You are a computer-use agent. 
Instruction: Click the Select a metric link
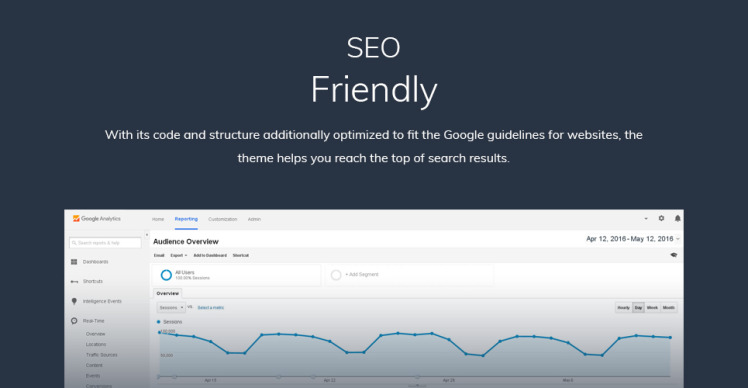click(x=210, y=308)
